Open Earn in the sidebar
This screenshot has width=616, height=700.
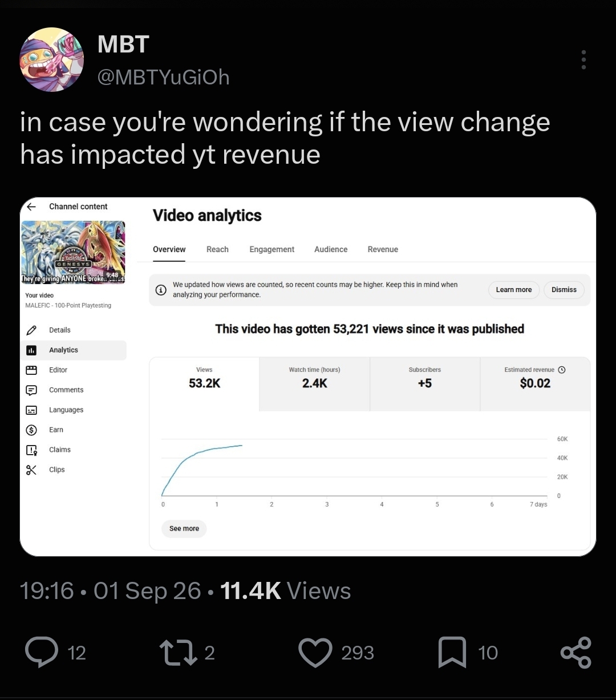(x=56, y=430)
